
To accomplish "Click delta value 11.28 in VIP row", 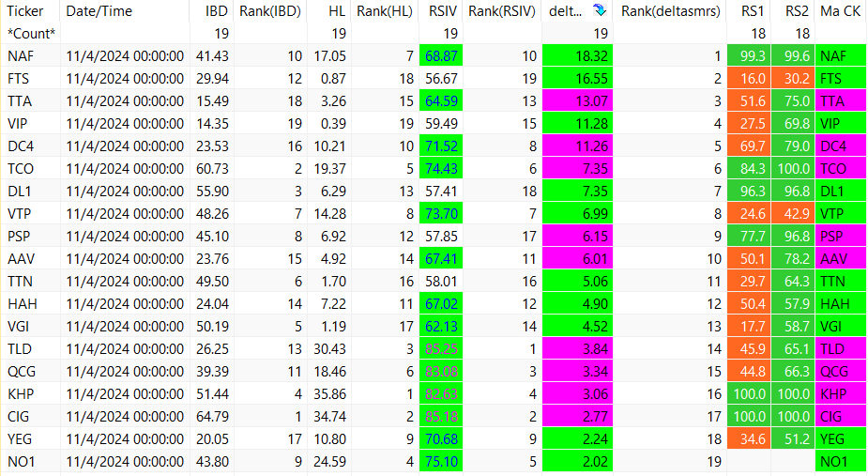I will 577,124.
